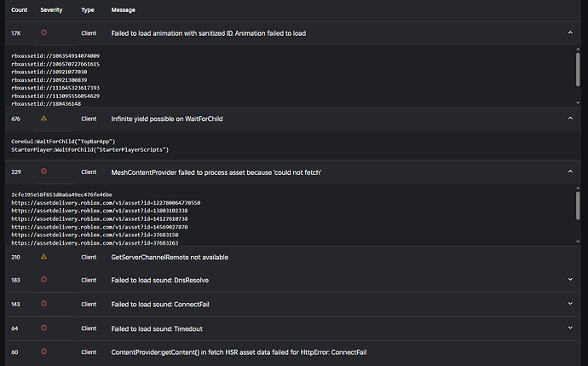The width and height of the screenshot is (588, 366).
Task: Click error icon on MeshContentProvider row
Action: [43, 171]
